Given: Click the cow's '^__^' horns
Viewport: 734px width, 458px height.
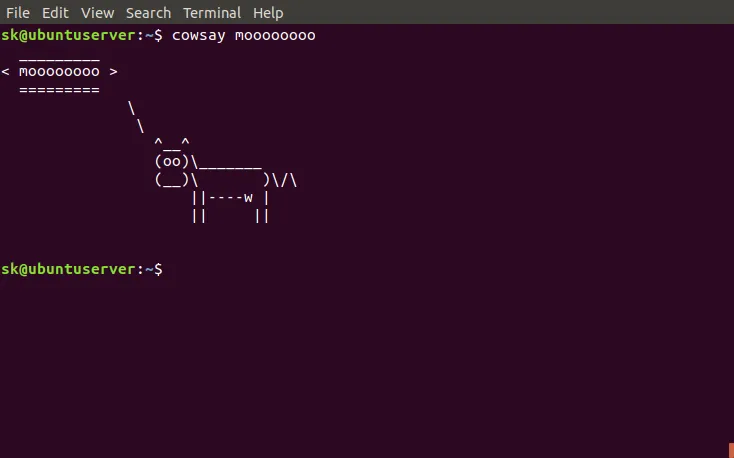Looking at the screenshot, I should [172, 144].
